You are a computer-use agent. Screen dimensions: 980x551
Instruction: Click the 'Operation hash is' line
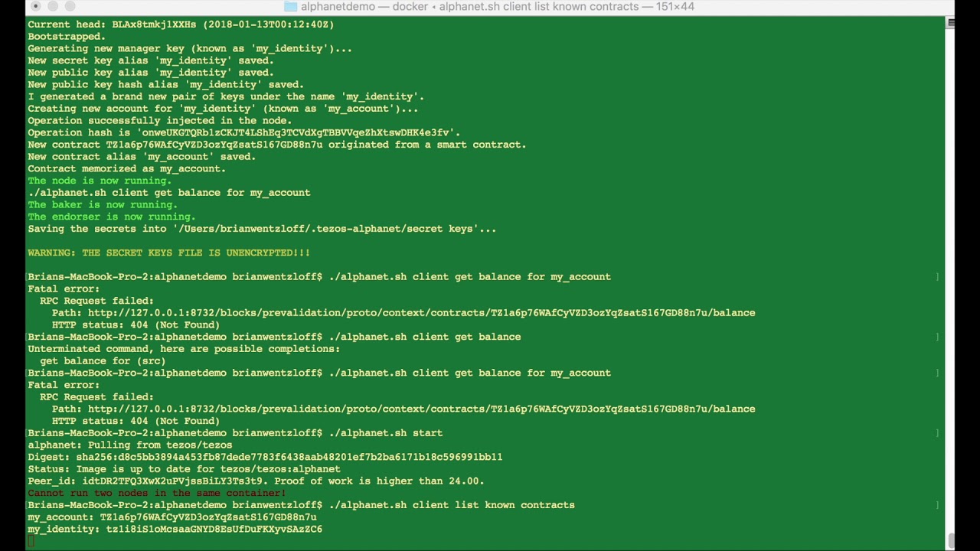(x=244, y=132)
